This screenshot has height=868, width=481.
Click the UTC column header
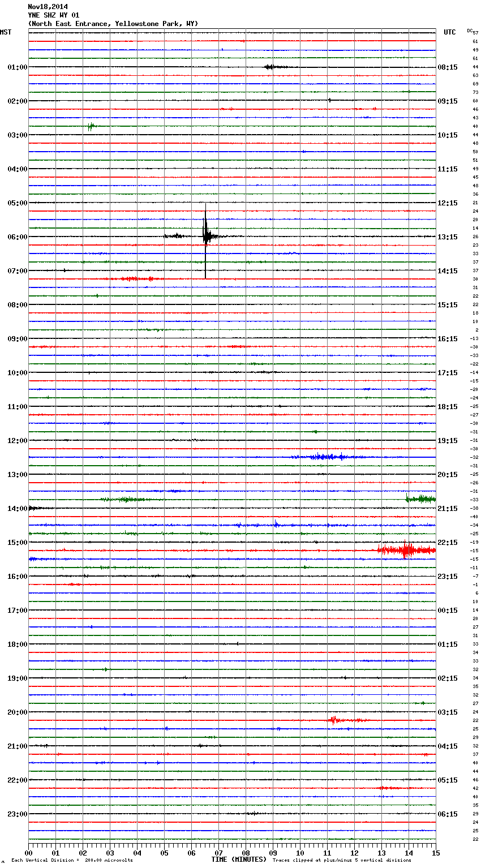coord(450,32)
